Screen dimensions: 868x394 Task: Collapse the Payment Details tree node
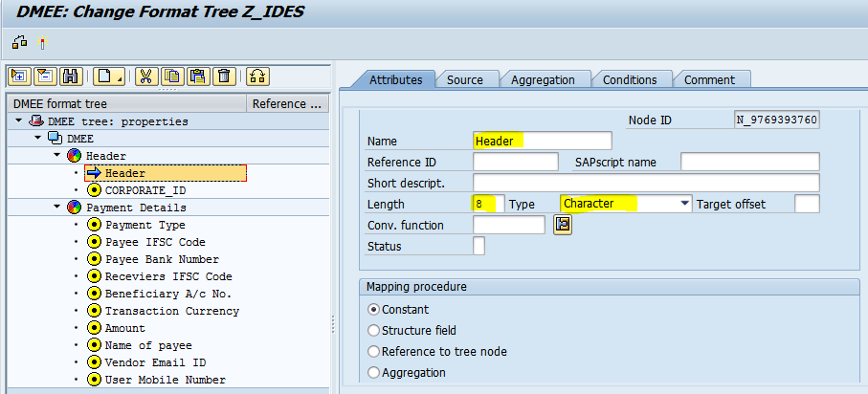tap(58, 208)
